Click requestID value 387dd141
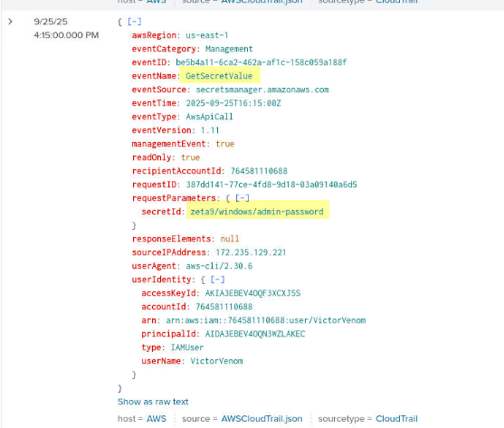The height and width of the screenshot is (428, 504). [x=271, y=185]
